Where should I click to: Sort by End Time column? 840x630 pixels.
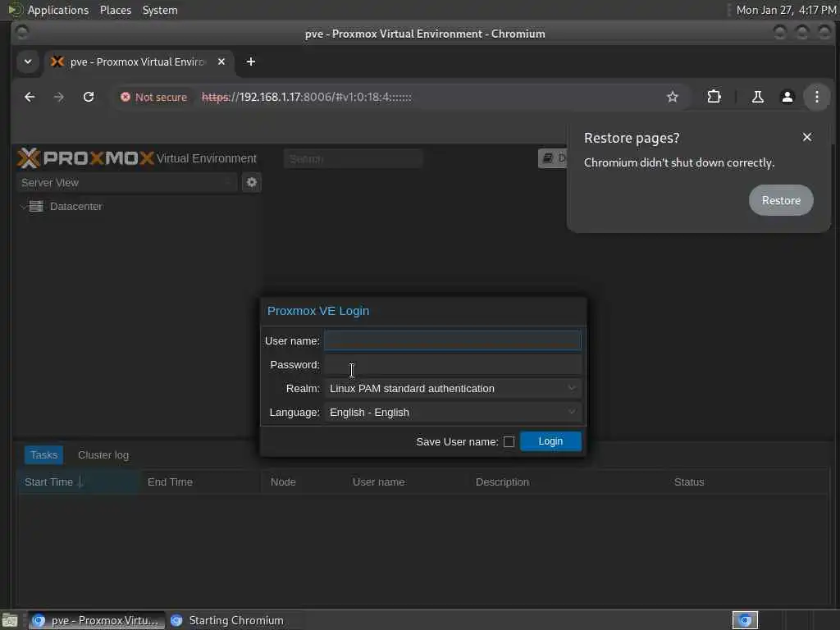point(201,482)
